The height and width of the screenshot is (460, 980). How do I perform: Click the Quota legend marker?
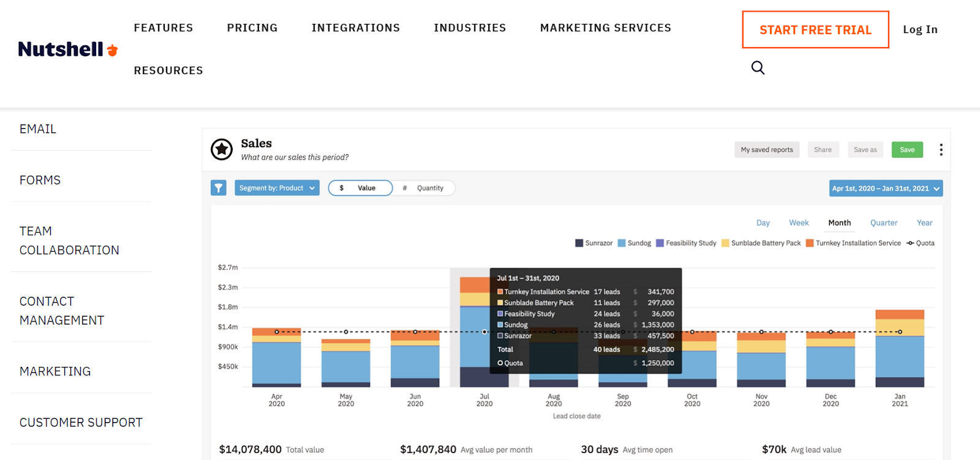point(911,243)
